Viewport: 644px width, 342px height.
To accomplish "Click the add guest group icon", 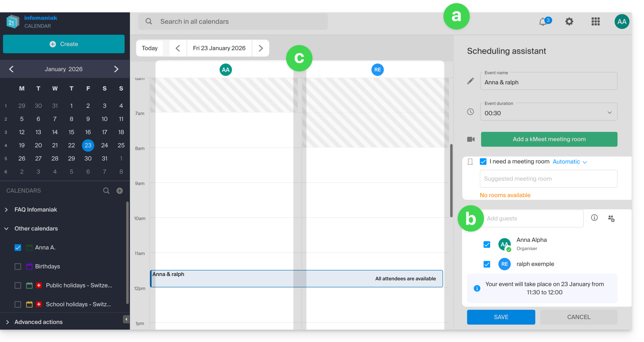I will pyautogui.click(x=611, y=218).
